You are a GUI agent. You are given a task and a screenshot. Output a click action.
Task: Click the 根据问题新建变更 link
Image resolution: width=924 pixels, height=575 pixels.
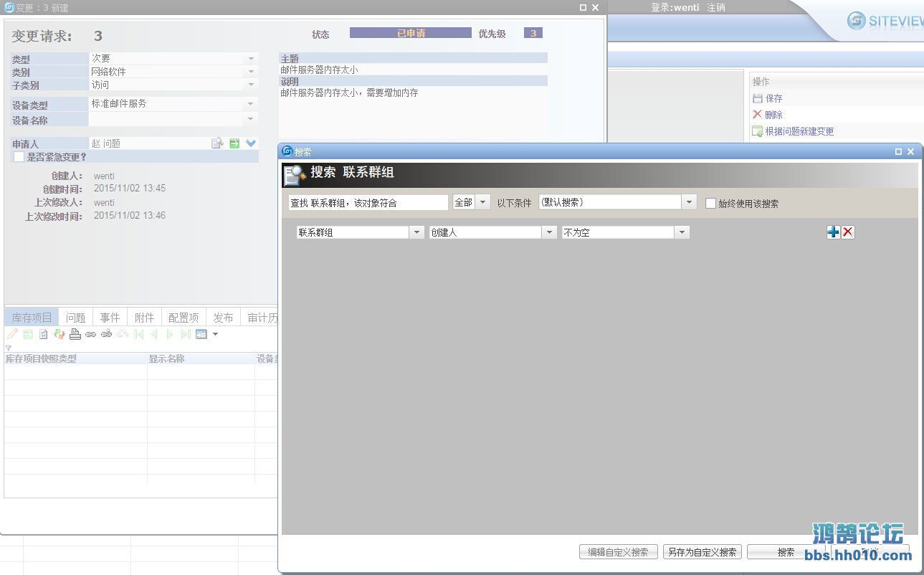click(x=799, y=131)
